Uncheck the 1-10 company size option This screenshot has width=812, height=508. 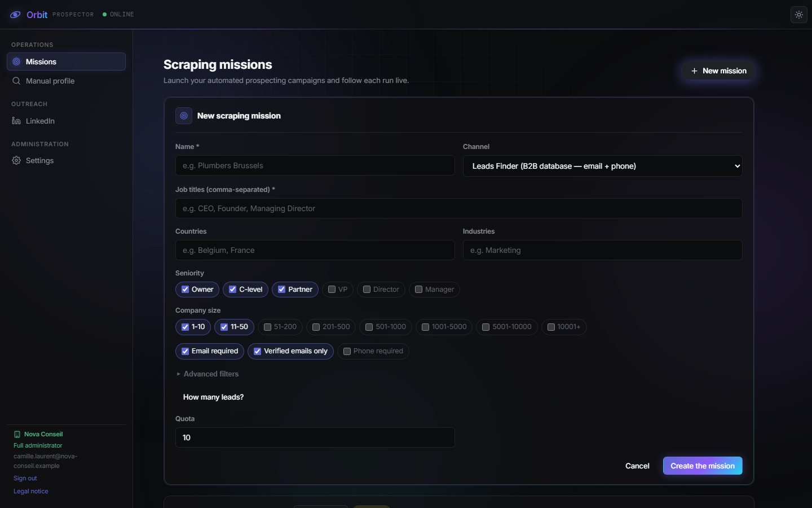click(x=185, y=327)
